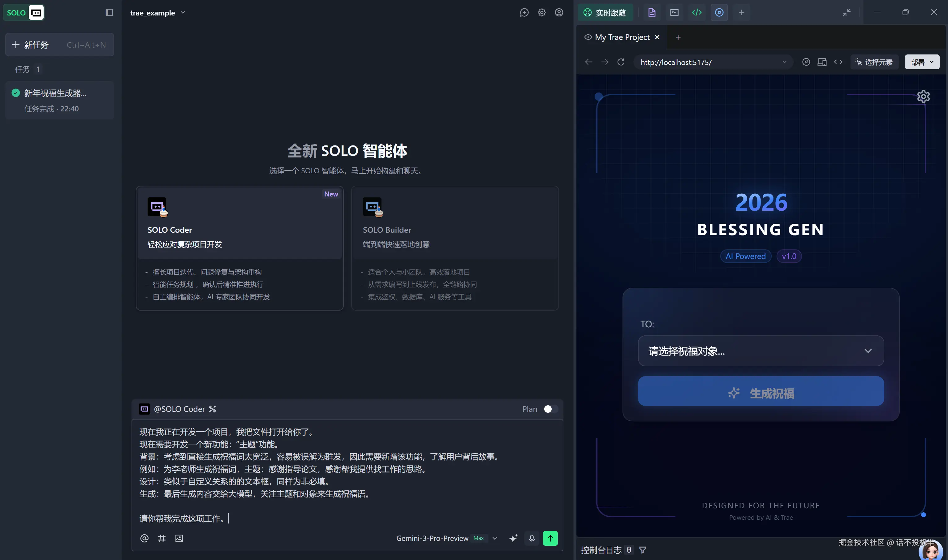948x560 pixels.
Task: Collapse the left sidebar panel icon
Action: click(109, 12)
